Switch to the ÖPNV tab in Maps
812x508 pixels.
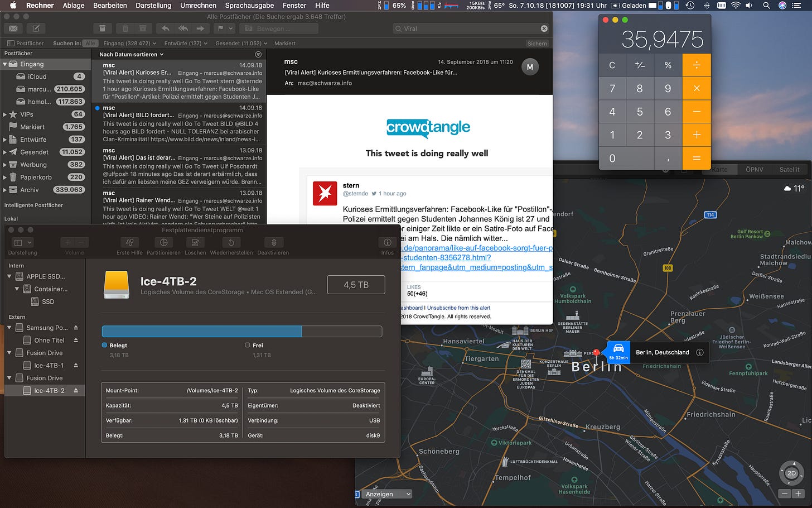pyautogui.click(x=754, y=169)
